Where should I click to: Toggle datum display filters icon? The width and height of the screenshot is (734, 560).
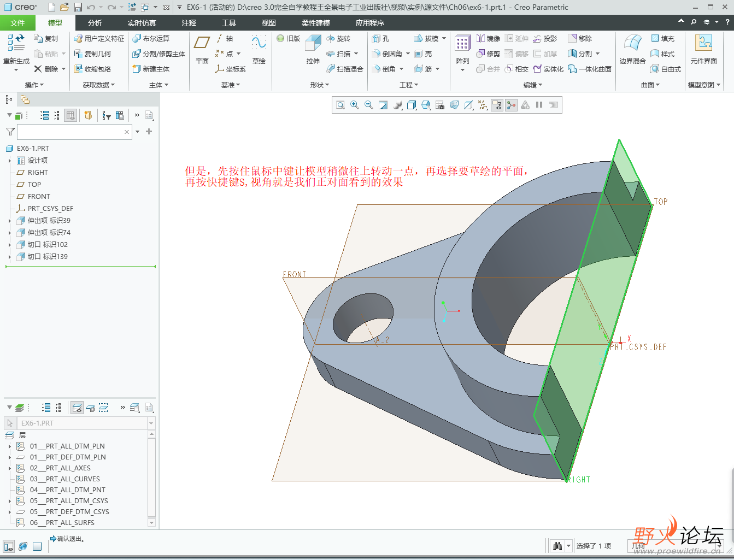[x=483, y=105]
